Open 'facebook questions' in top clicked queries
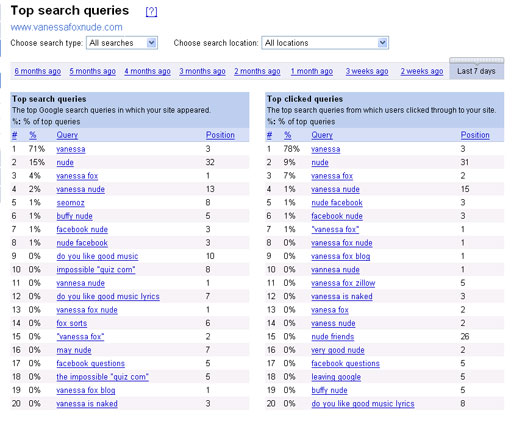This screenshot has width=525, height=424. pyautogui.click(x=346, y=363)
